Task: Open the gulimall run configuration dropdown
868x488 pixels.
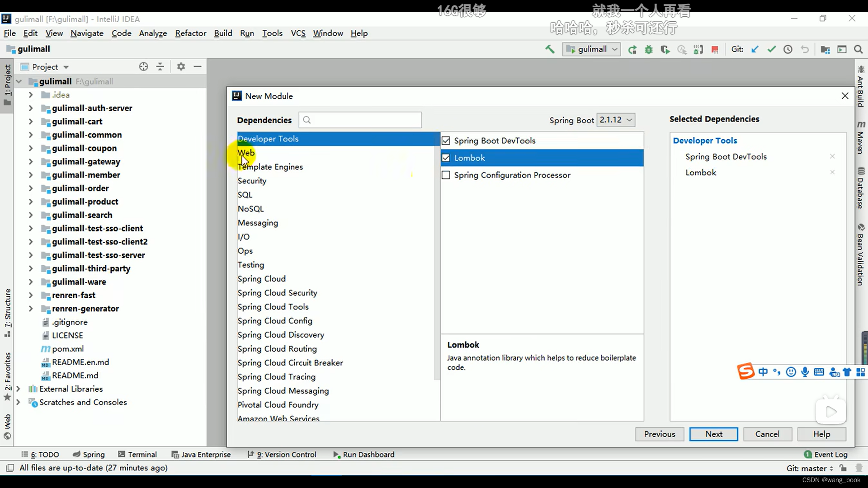Action: coord(592,49)
